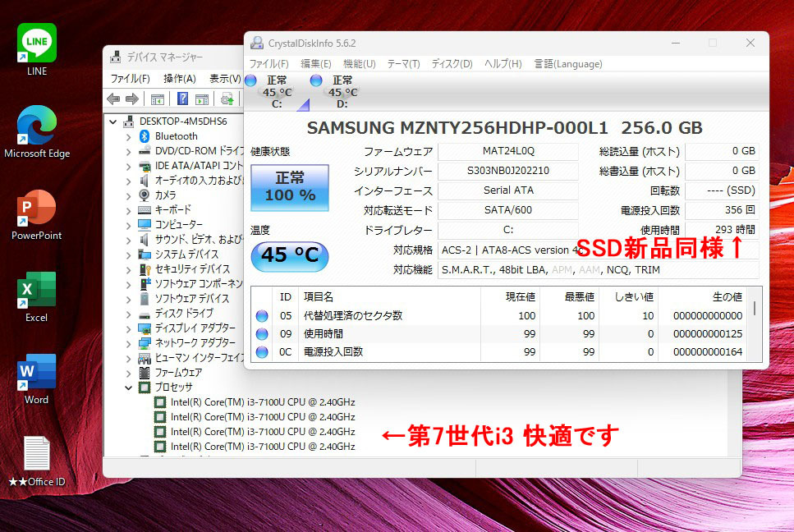Open the ファイル(F) menu in CrystalDiskInfo
794x532 pixels.
268,64
